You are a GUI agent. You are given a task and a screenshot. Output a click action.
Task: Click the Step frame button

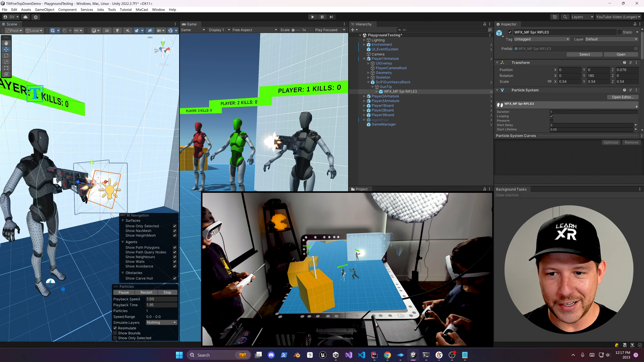331,17
